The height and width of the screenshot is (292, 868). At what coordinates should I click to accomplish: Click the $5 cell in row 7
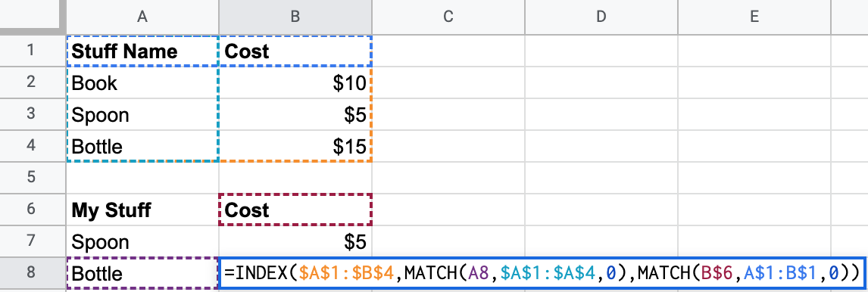(295, 241)
